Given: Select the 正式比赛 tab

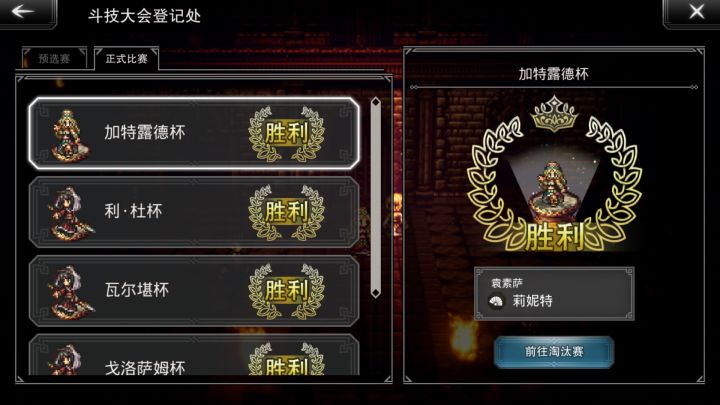Looking at the screenshot, I should coord(126,58).
